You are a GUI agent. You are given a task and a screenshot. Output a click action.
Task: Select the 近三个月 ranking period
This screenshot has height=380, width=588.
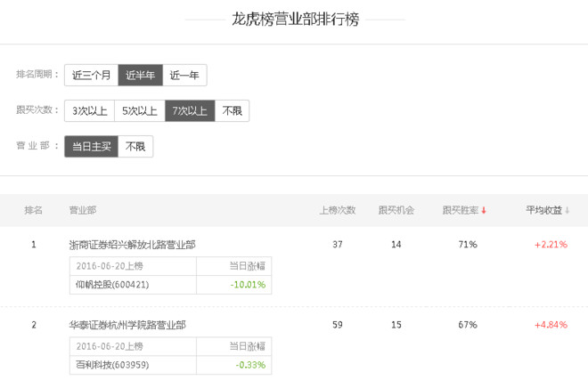pos(92,75)
